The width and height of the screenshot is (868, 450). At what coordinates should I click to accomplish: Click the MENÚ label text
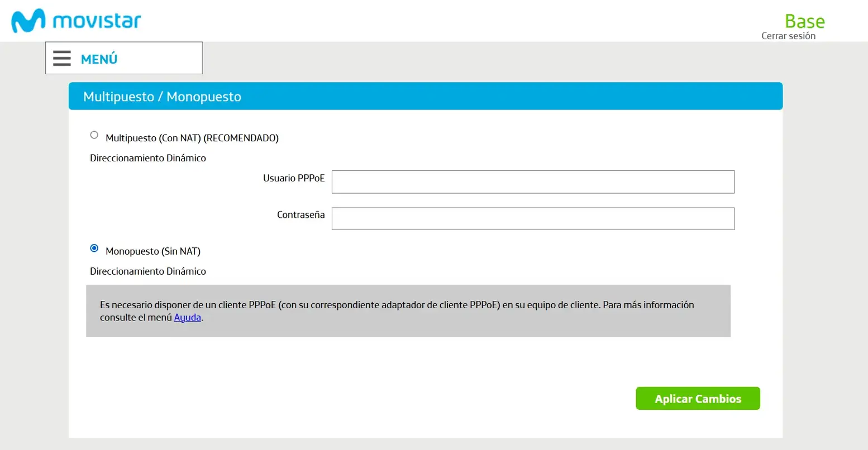[x=99, y=59]
